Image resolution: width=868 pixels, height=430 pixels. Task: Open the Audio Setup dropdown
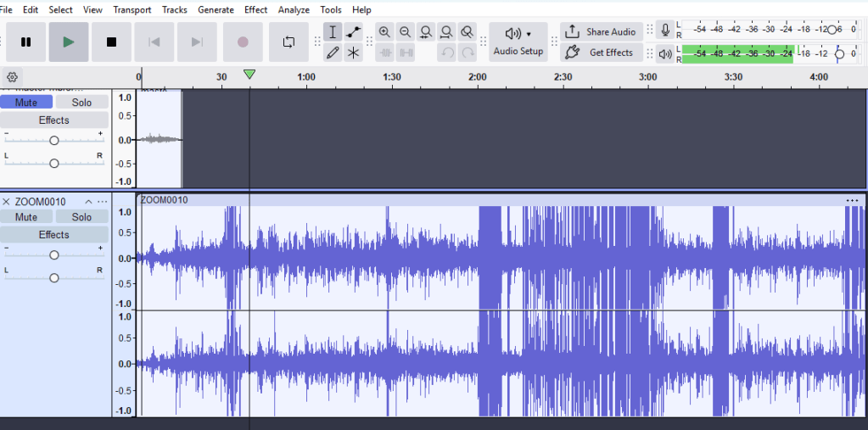point(518,42)
